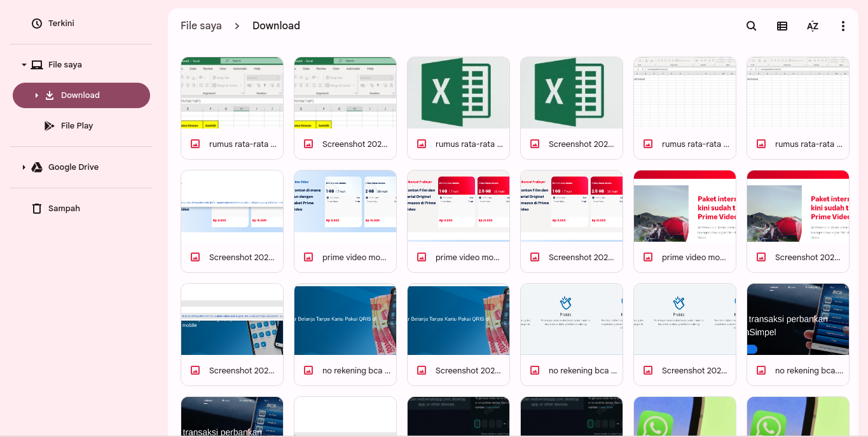Click the Download breadcrumb label
Screen dimensions: 868x437
click(x=276, y=26)
